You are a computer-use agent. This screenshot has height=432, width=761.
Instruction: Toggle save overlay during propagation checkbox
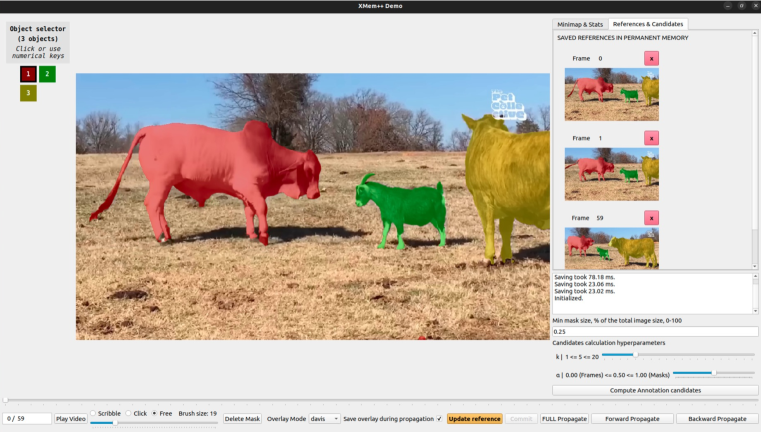coord(439,418)
